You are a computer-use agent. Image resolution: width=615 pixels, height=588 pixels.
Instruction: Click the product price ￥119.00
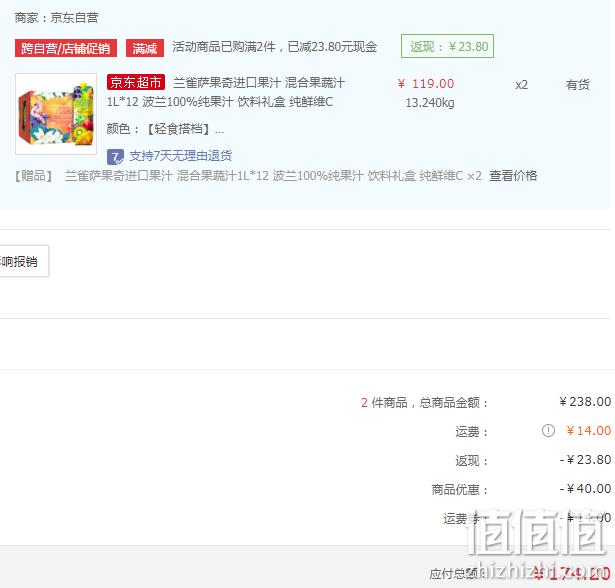tap(426, 84)
